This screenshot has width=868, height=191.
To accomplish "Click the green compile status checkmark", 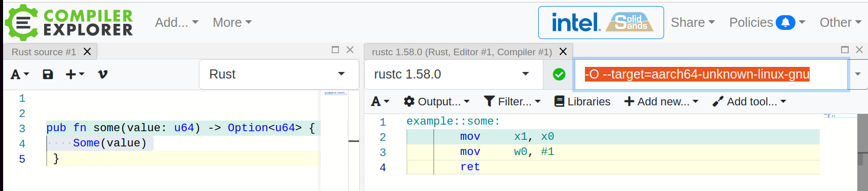I will 559,74.
